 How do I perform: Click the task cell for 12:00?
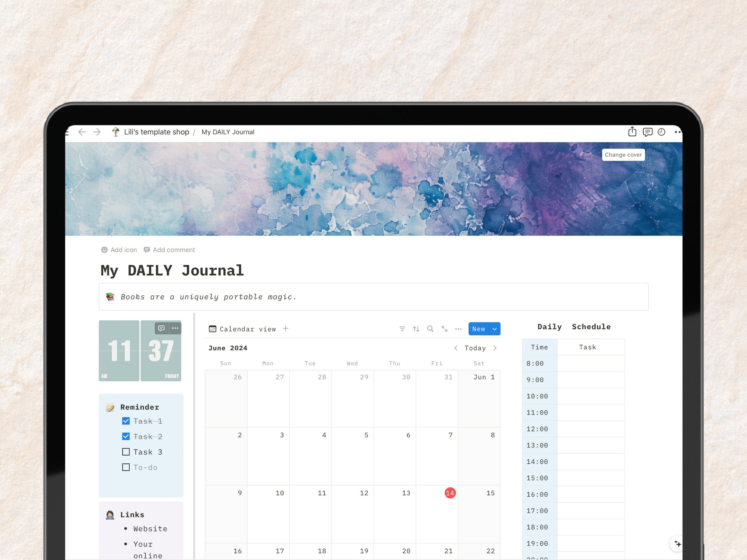591,429
